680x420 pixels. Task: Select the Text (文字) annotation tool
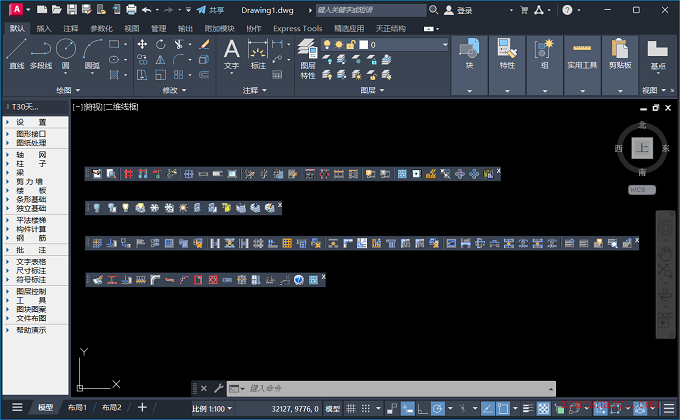tap(231, 54)
